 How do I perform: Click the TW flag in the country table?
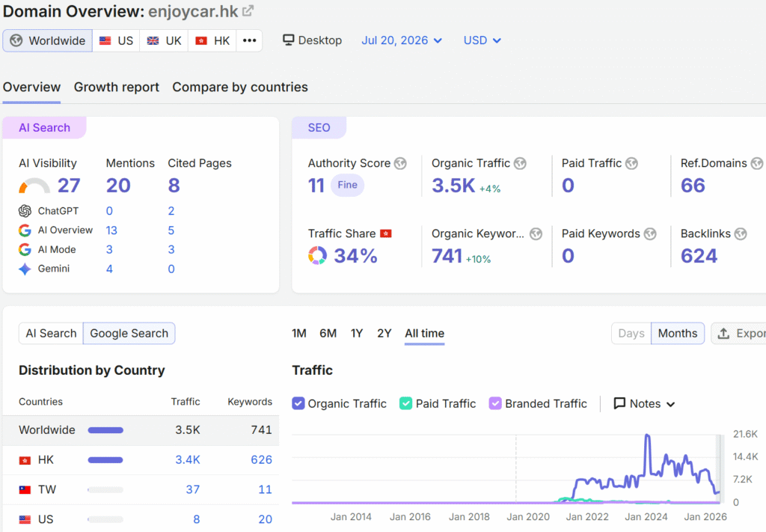pyautogui.click(x=25, y=489)
